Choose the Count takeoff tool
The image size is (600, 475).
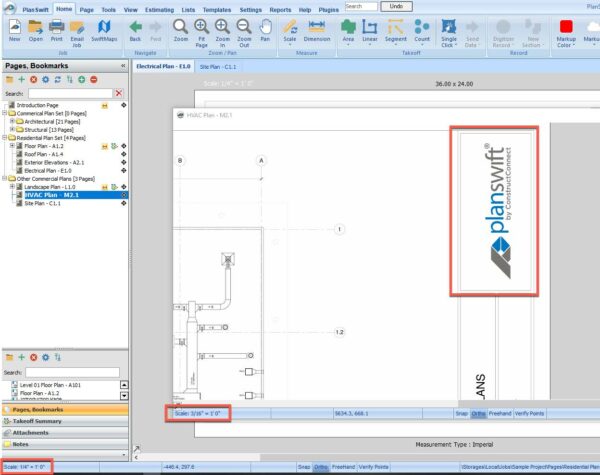(x=422, y=31)
